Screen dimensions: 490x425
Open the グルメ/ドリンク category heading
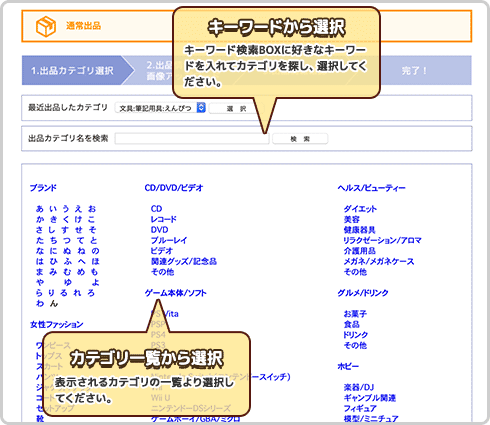(x=363, y=293)
